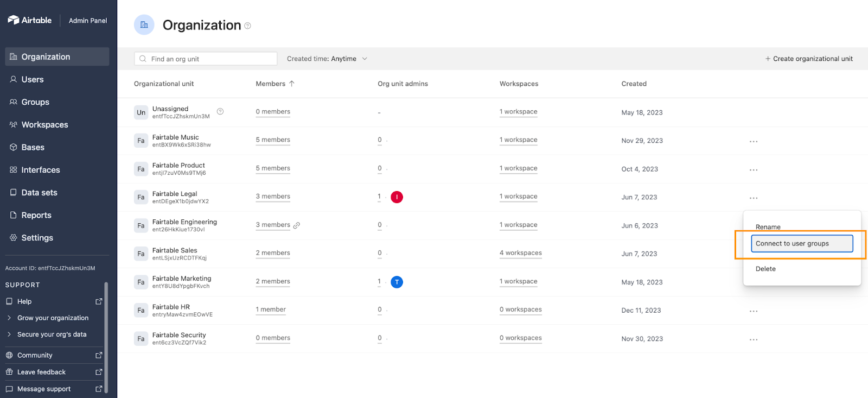Viewport: 868px width, 398px height.
Task: Sort by Members column arrow
Action: [292, 84]
